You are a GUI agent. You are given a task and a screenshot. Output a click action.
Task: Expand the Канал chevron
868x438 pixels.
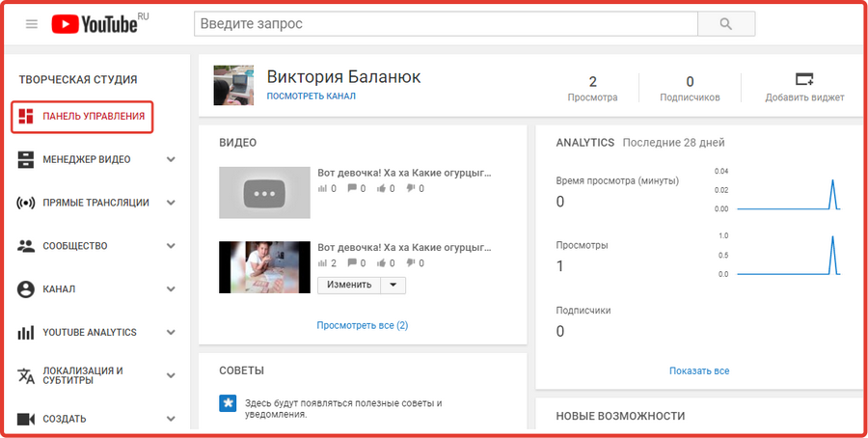pos(171,289)
